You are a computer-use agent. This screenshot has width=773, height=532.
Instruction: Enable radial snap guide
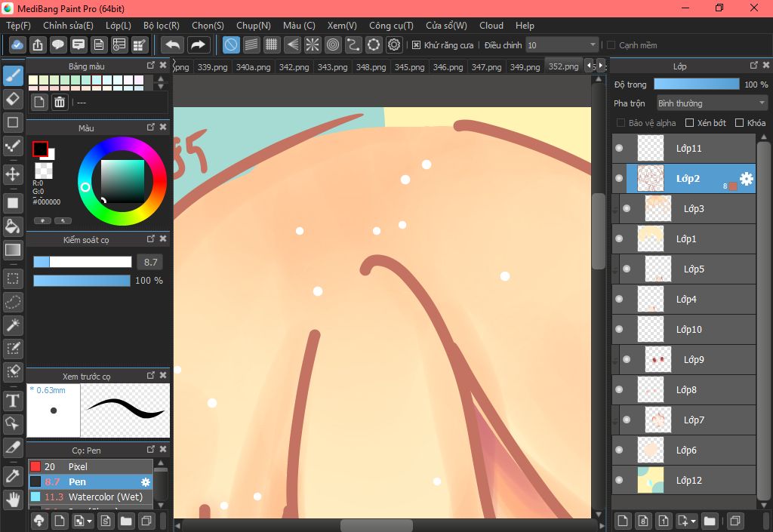(x=313, y=45)
